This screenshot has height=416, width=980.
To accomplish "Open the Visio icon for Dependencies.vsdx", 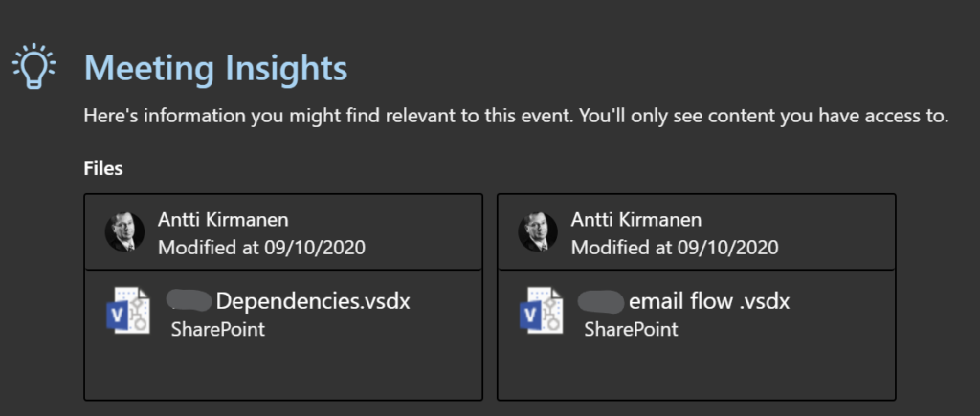I will pos(128,311).
